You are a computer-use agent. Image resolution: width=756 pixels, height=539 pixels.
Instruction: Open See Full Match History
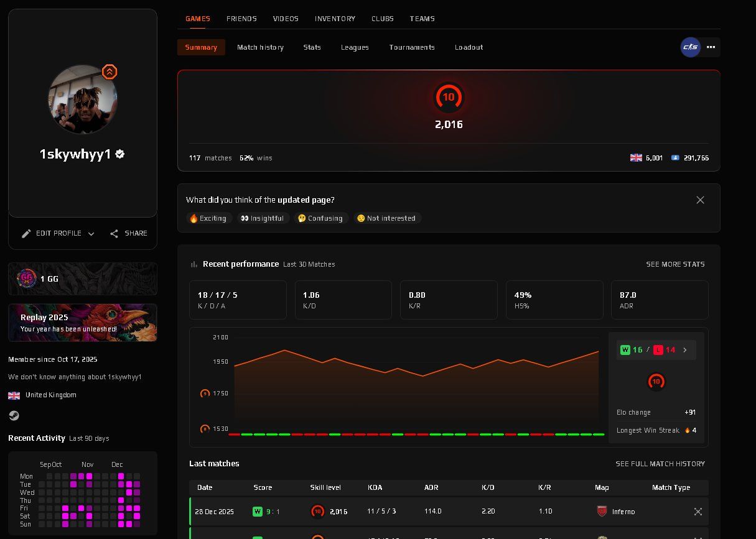[x=660, y=464]
